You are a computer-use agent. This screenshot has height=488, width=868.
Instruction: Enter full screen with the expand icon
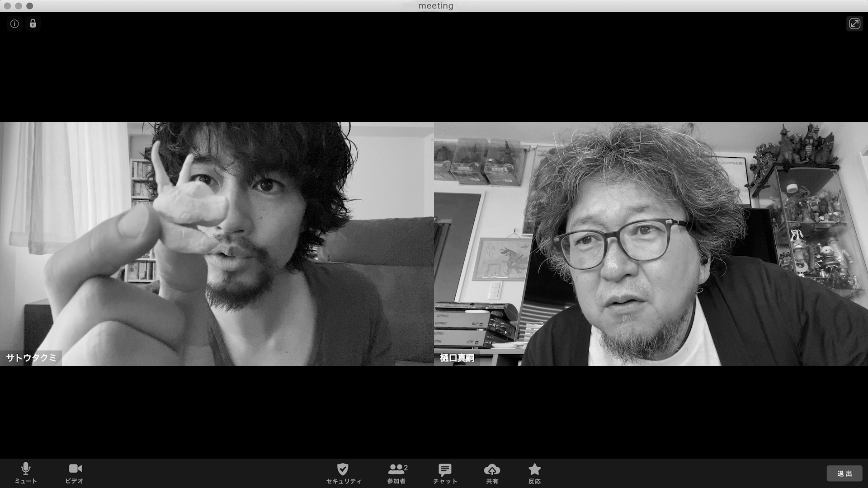[x=854, y=23]
